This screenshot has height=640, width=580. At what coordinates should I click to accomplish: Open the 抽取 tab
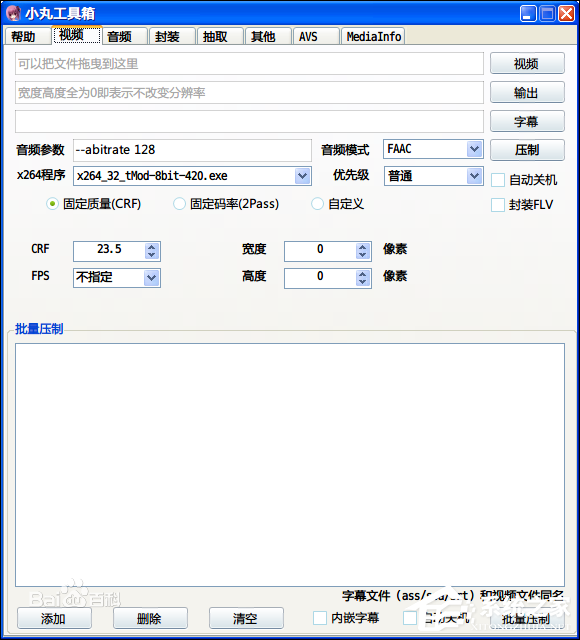220,36
